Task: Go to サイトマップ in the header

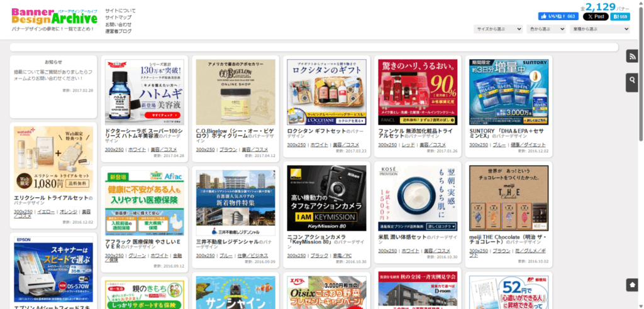Action: pyautogui.click(x=118, y=18)
